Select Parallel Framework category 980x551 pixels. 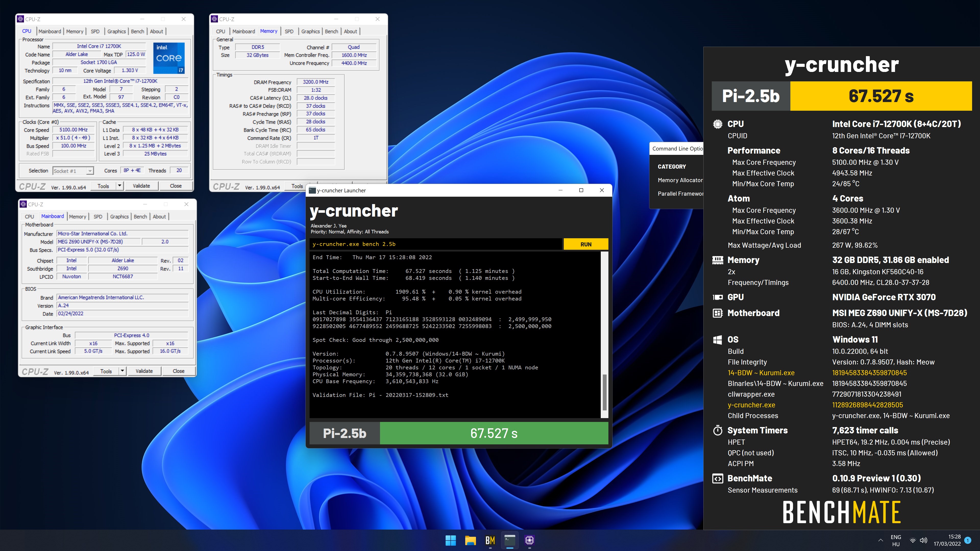pos(681,194)
